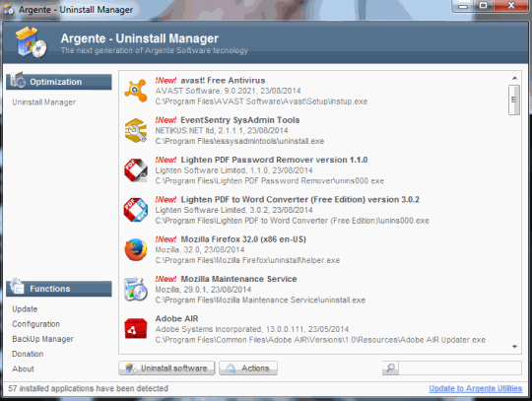532x401 pixels.
Task: Click the Lighten PDF to Word Converter icon
Action: tap(136, 210)
